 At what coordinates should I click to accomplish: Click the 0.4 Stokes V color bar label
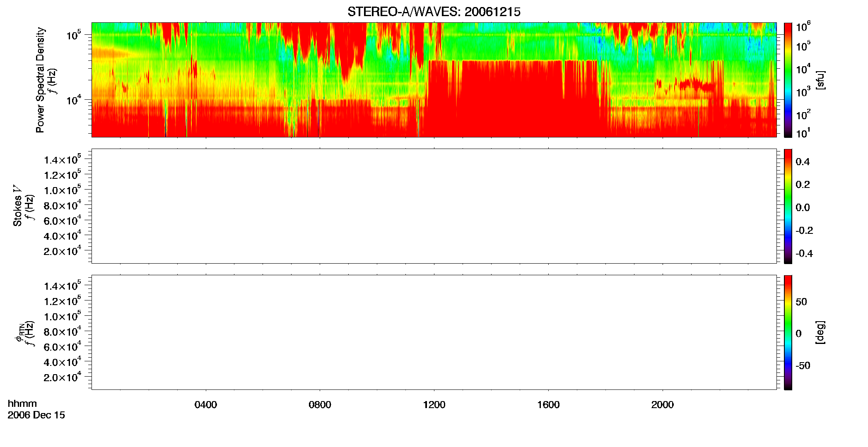(803, 162)
